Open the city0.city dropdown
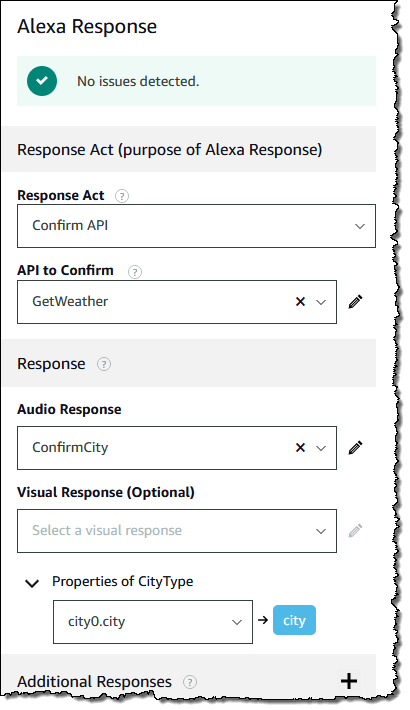This screenshot has width=410, height=710. tap(153, 622)
